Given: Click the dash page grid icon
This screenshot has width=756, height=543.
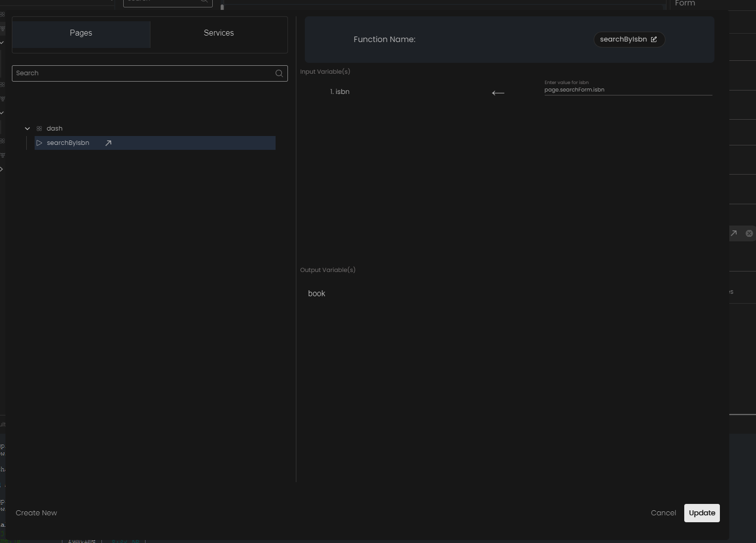Looking at the screenshot, I should pyautogui.click(x=39, y=129).
